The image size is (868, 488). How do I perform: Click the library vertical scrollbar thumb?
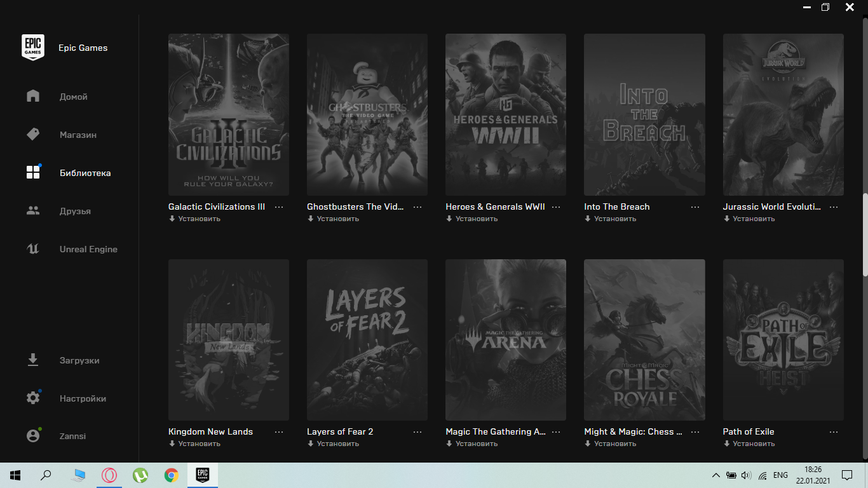pyautogui.click(x=864, y=234)
